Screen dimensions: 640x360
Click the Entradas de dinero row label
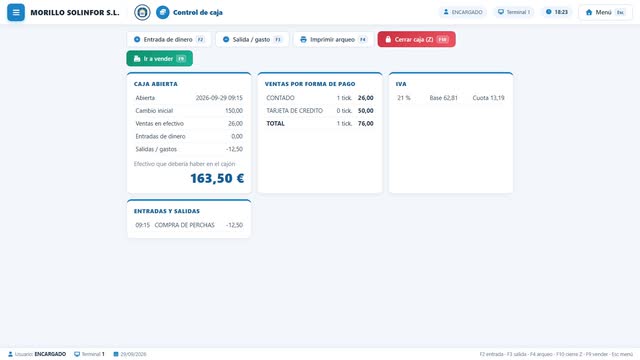tap(160, 136)
